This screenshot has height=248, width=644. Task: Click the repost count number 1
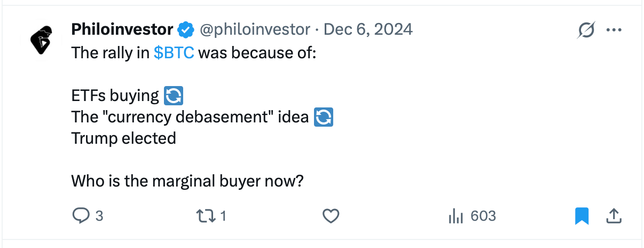tap(223, 216)
